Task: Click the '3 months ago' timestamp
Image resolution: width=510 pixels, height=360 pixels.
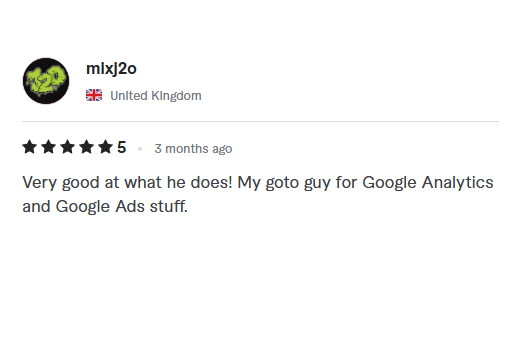Action: click(193, 149)
